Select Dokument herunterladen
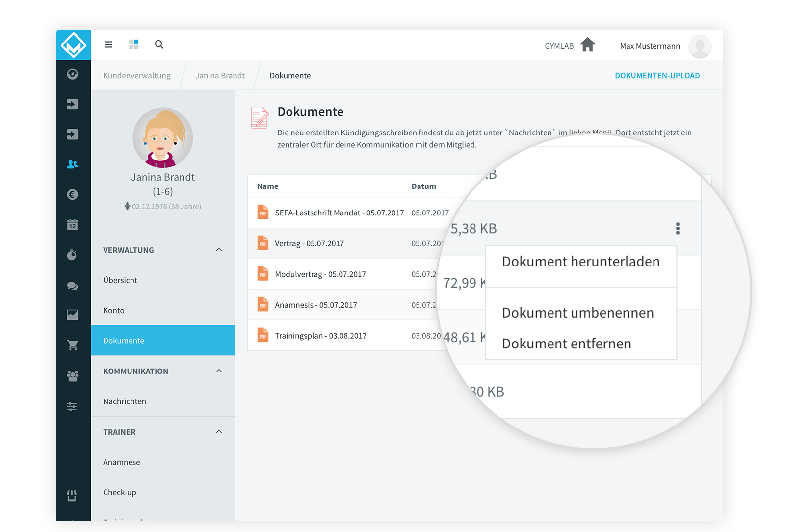Viewport: 785px width, 532px height. point(581,262)
